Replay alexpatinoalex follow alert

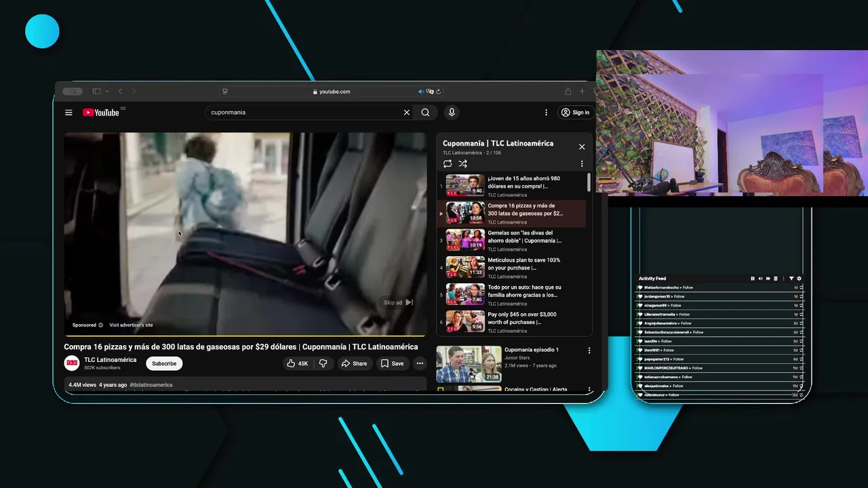click(802, 386)
